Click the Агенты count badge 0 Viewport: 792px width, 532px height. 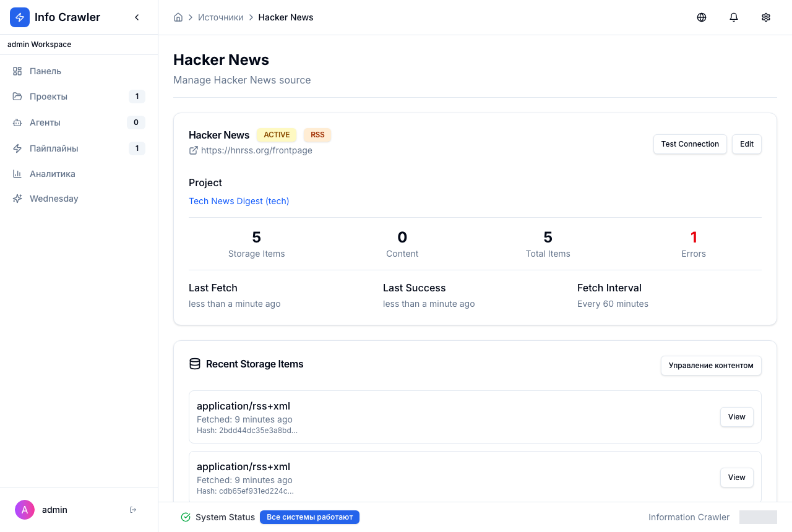(x=136, y=122)
